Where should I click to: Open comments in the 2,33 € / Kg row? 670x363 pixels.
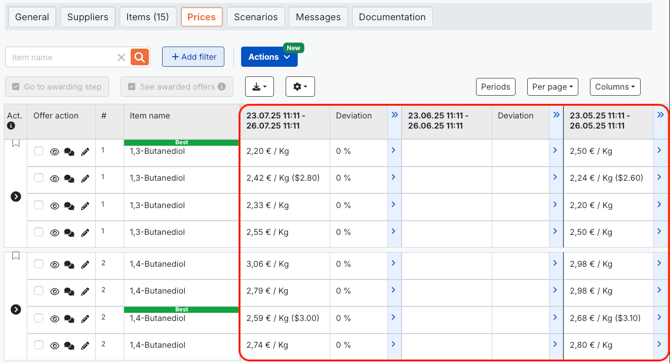pyautogui.click(x=69, y=206)
